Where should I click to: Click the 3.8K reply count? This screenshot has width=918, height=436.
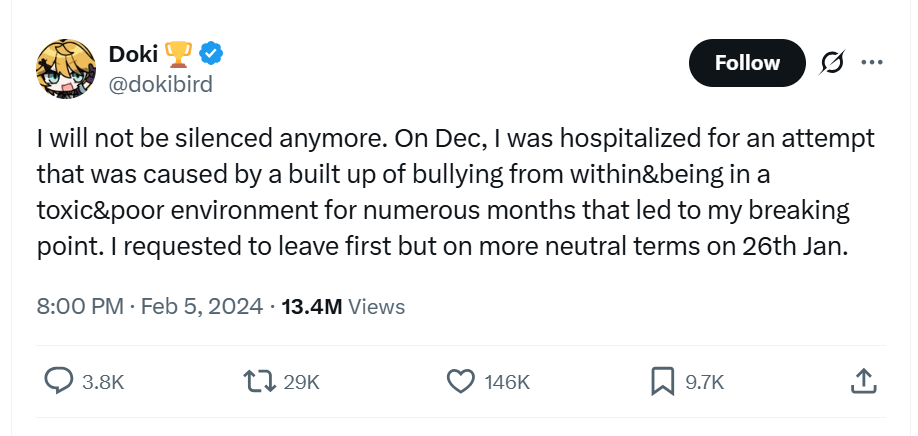click(103, 382)
